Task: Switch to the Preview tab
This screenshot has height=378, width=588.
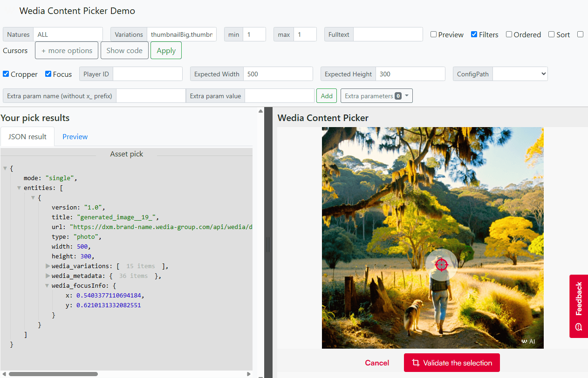Action: click(x=75, y=136)
